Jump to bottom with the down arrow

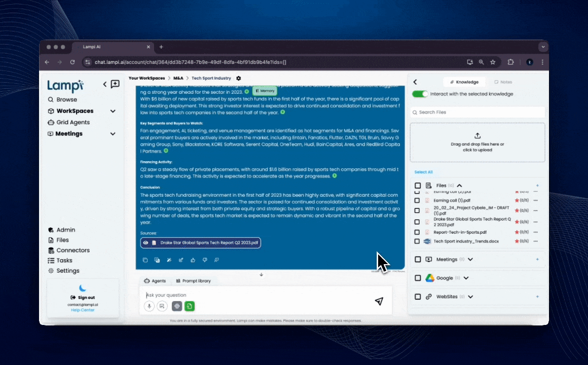(262, 275)
